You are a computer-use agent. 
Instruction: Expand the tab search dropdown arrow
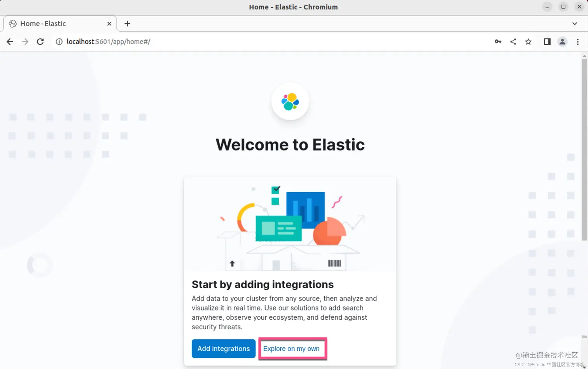tap(575, 24)
